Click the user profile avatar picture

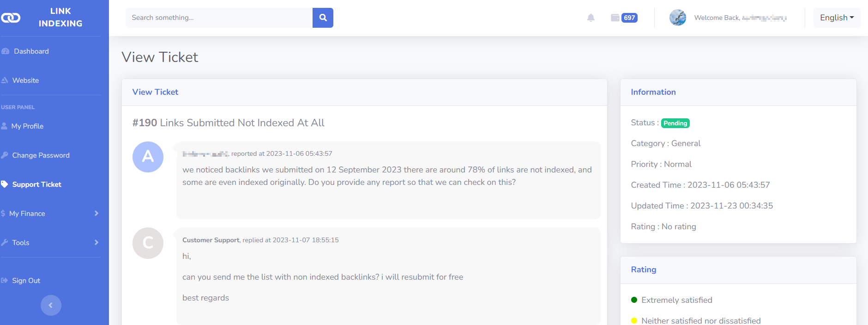point(678,18)
